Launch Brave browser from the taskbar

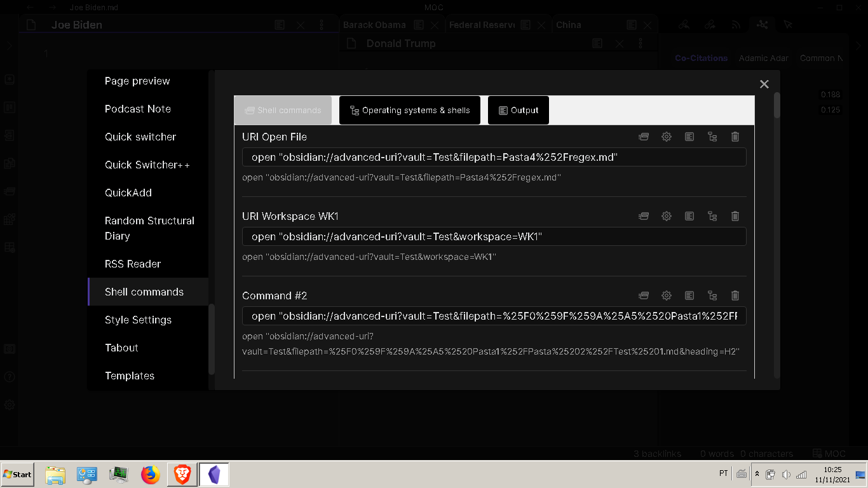[182, 475]
